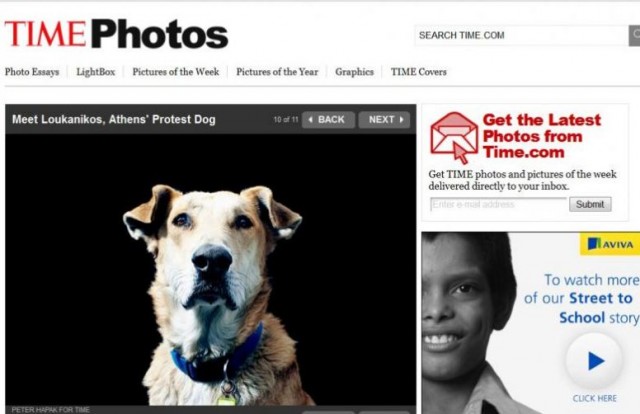Go to Pictures of the Week
The image size is (640, 414).
pos(176,72)
